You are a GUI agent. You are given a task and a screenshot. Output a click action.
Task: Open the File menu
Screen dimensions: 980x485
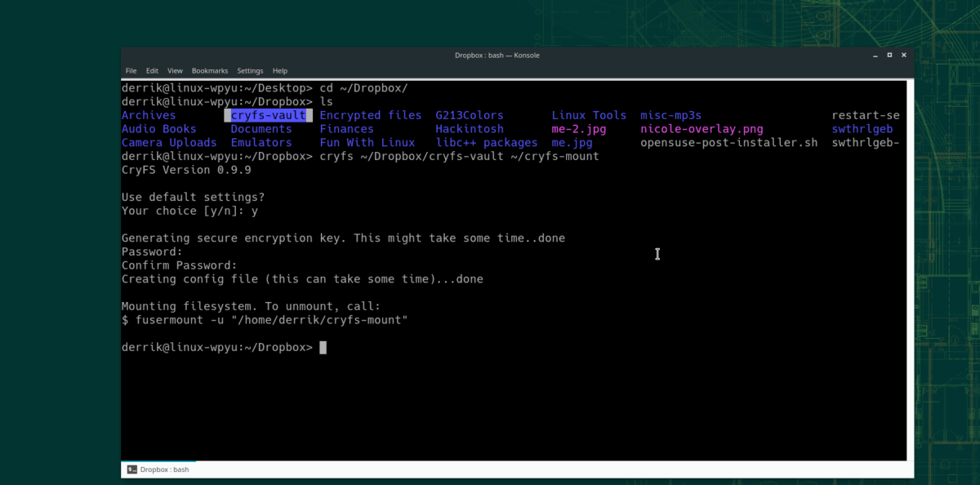pos(131,70)
